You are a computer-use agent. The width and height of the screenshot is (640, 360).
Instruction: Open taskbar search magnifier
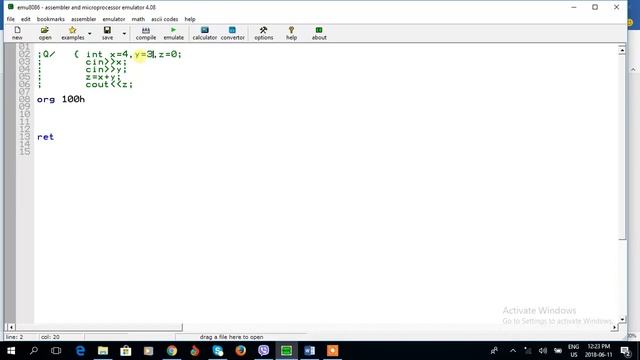pyautogui.click(x=34, y=351)
